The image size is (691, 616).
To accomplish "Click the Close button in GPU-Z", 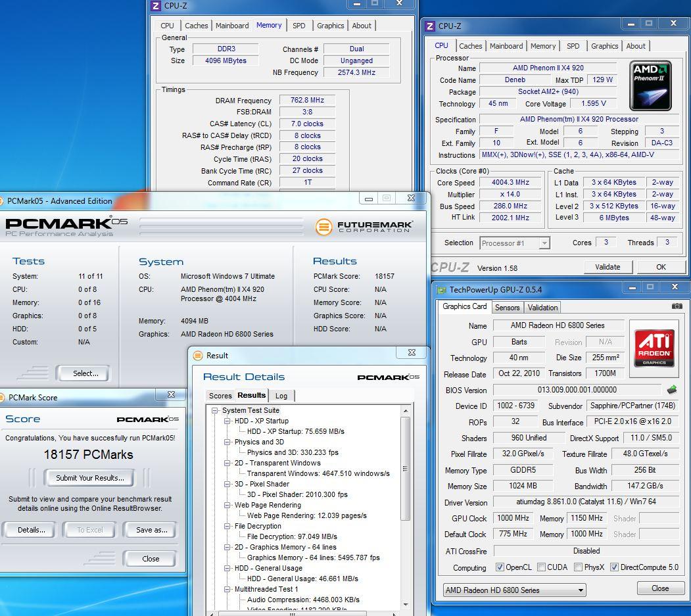I will tap(659, 588).
